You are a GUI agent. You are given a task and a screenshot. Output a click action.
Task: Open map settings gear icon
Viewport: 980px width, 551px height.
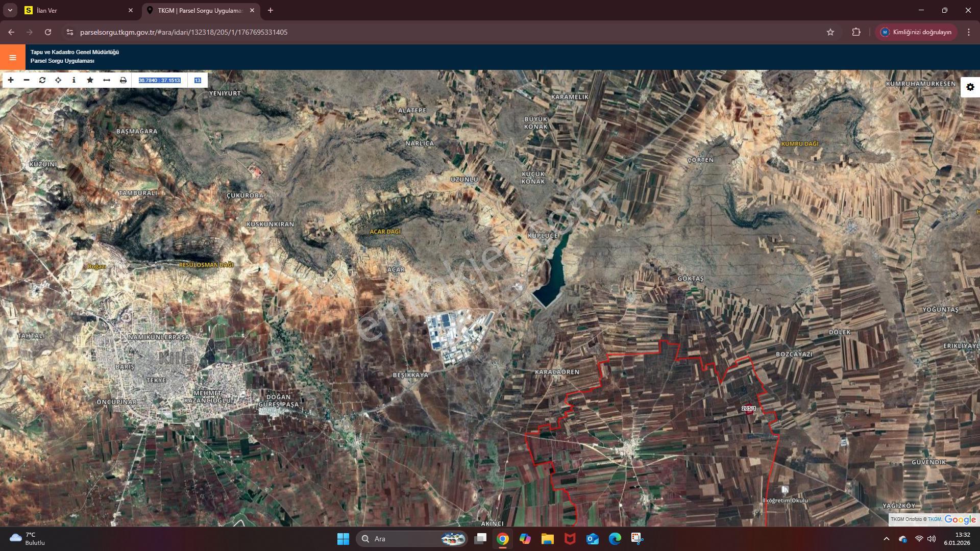970,87
